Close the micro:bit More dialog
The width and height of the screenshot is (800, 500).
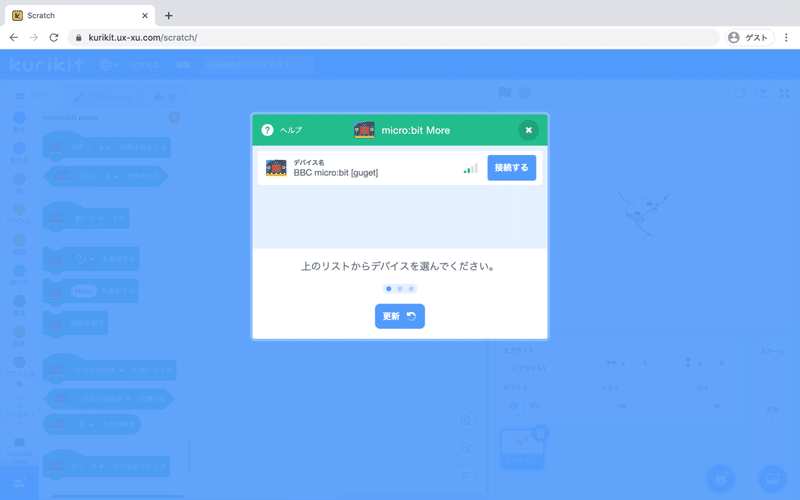[x=529, y=130]
